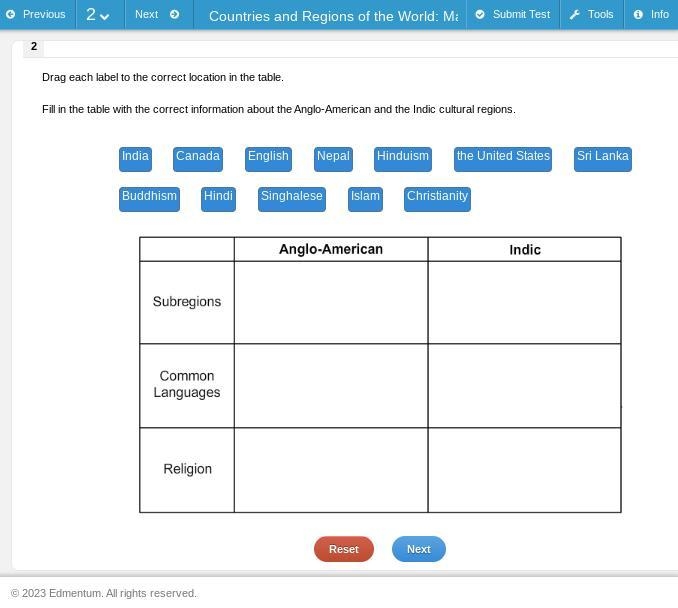Select the Hinduism label
678x608 pixels.
coord(403,159)
